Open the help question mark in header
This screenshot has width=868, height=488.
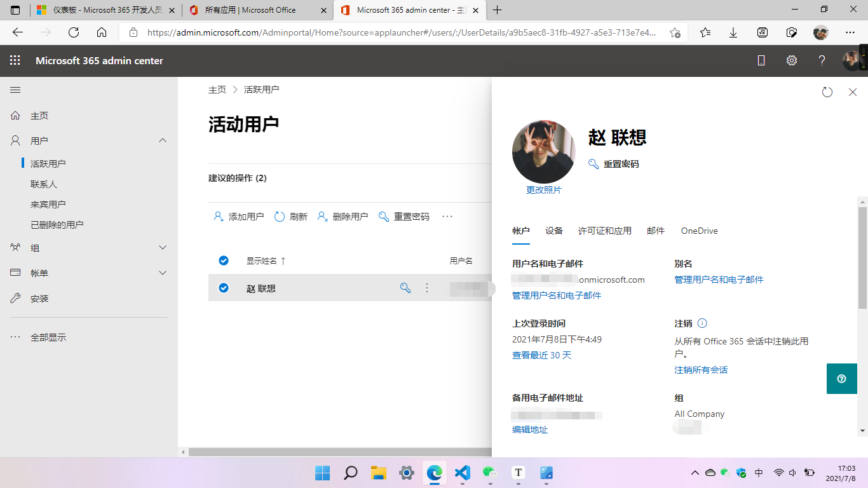pyautogui.click(x=822, y=60)
